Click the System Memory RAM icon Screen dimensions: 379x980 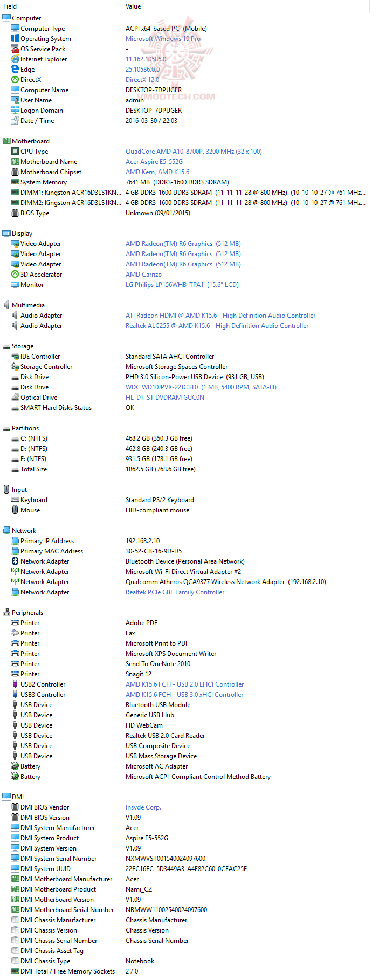pyautogui.click(x=15, y=182)
